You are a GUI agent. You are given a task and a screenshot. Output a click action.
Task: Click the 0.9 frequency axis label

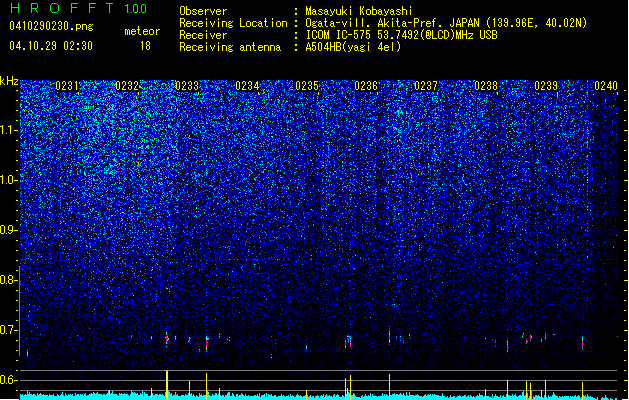[x=9, y=230]
